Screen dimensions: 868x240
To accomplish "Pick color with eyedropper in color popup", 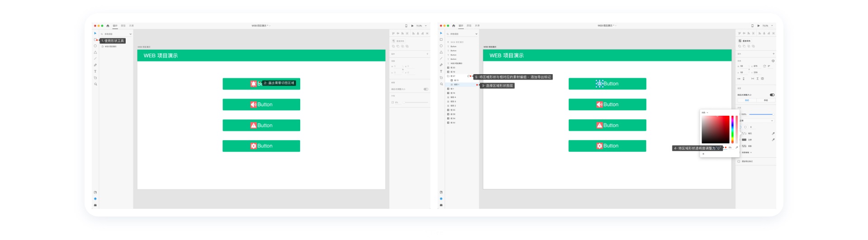I will pos(736,147).
